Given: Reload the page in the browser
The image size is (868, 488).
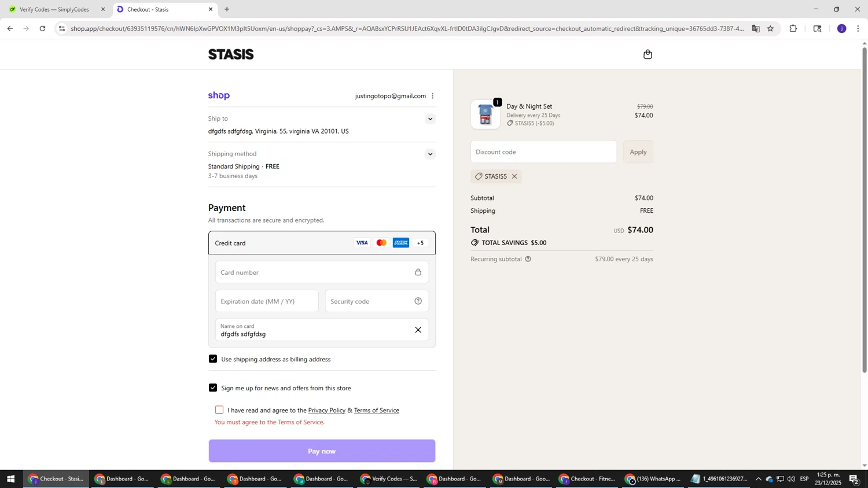Looking at the screenshot, I should [42, 28].
